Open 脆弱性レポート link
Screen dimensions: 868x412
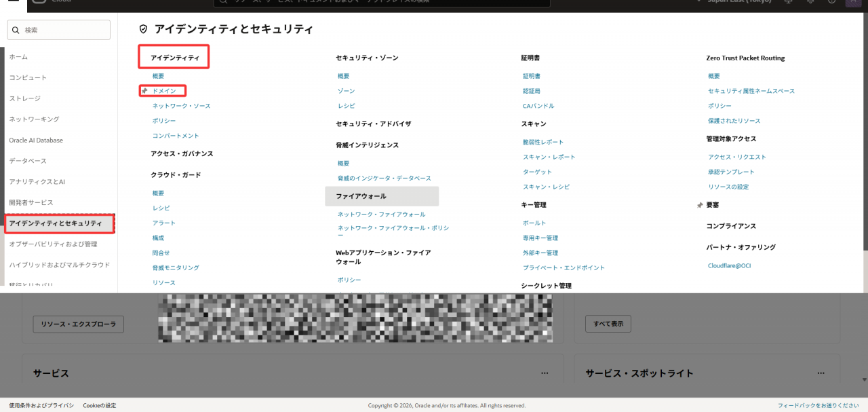[x=543, y=143]
